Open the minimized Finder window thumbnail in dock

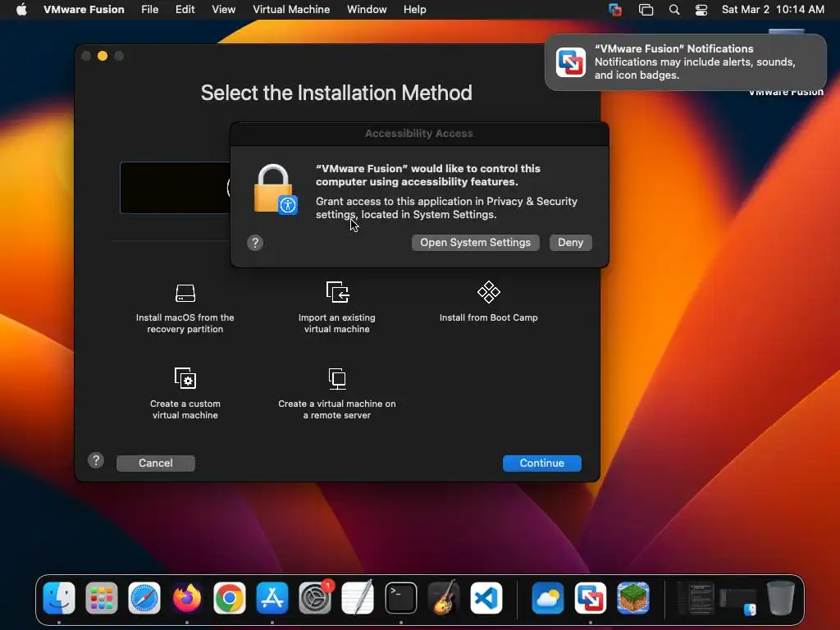tap(738, 601)
